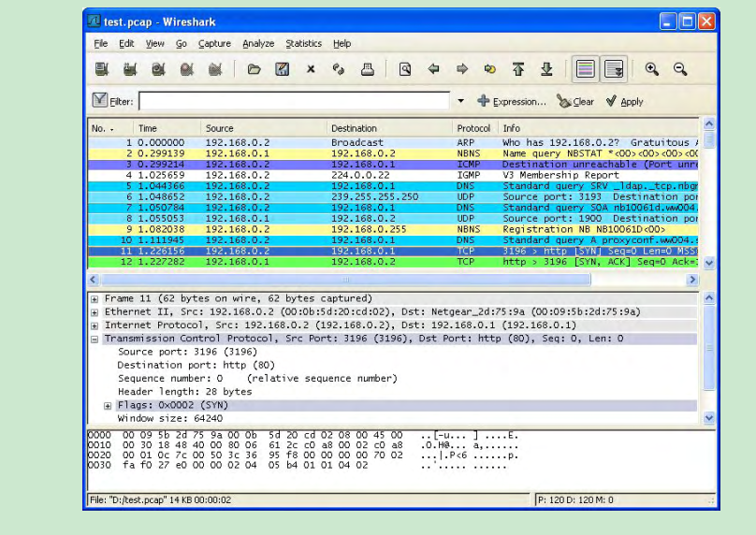756x535 pixels.
Task: Open the Statistics menu
Action: [x=303, y=43]
